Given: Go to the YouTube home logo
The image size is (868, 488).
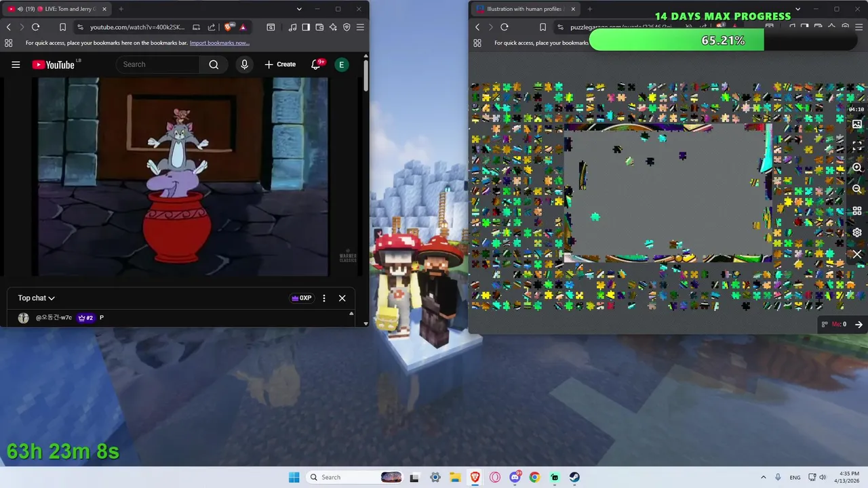Looking at the screenshot, I should click(54, 64).
